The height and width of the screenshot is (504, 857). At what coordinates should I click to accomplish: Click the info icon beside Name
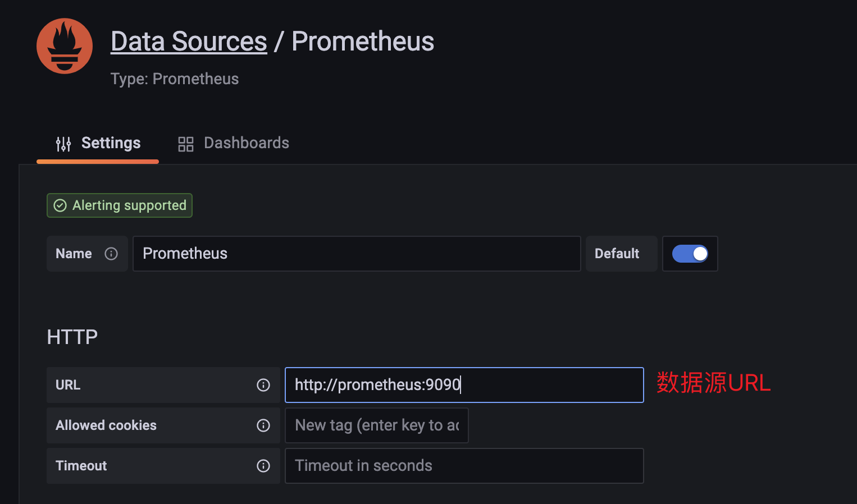[111, 254]
